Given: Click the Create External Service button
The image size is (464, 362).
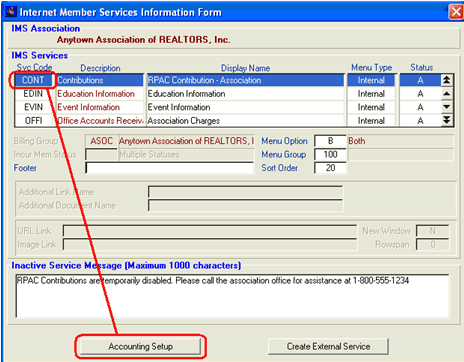Looking at the screenshot, I should 328,346.
